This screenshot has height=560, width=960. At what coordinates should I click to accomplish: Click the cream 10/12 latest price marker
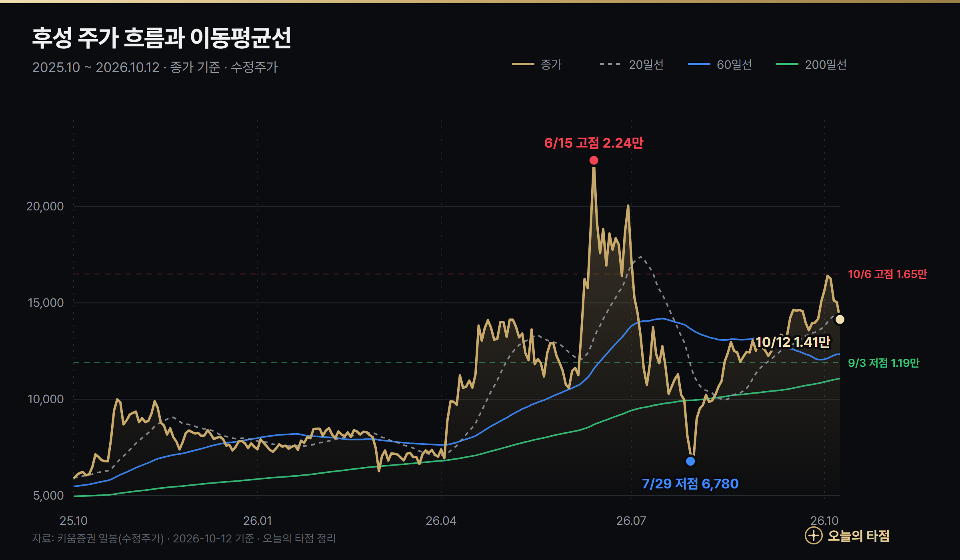coord(840,320)
